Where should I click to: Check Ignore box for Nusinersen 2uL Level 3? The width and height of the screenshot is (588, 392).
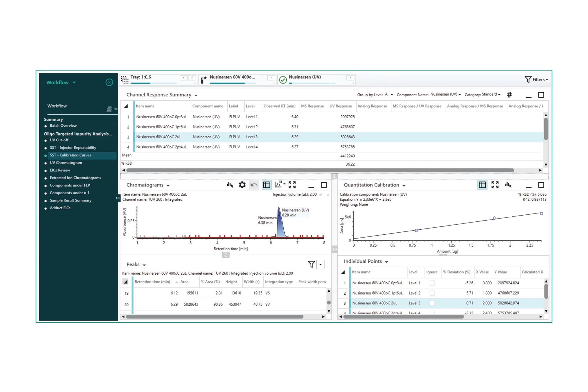[x=432, y=303]
